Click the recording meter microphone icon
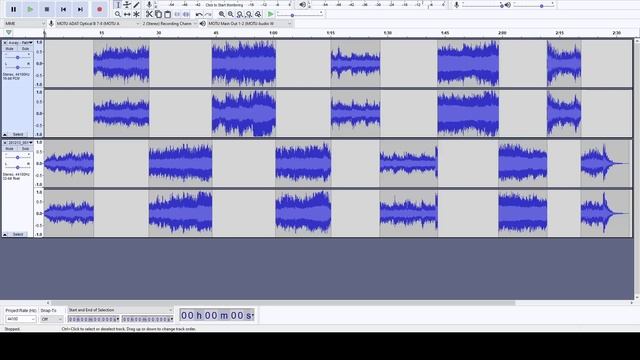The image size is (640, 360). (149, 5)
